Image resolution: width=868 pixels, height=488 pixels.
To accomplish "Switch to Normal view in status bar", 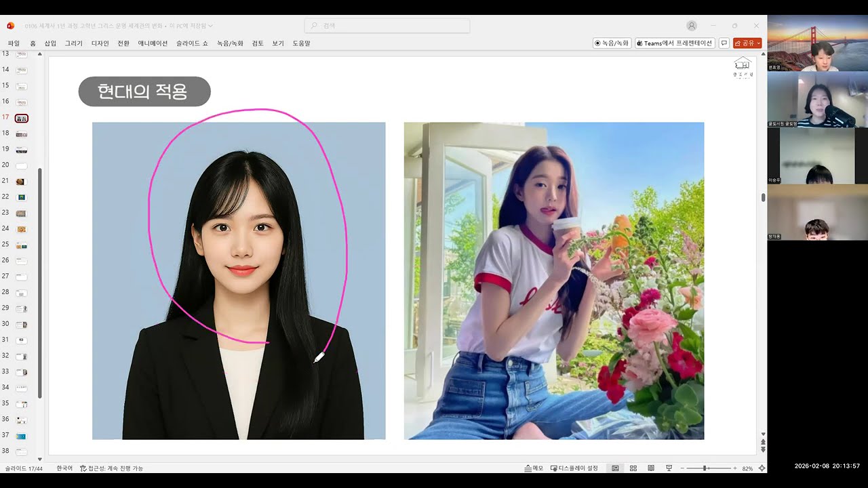I will tap(616, 468).
